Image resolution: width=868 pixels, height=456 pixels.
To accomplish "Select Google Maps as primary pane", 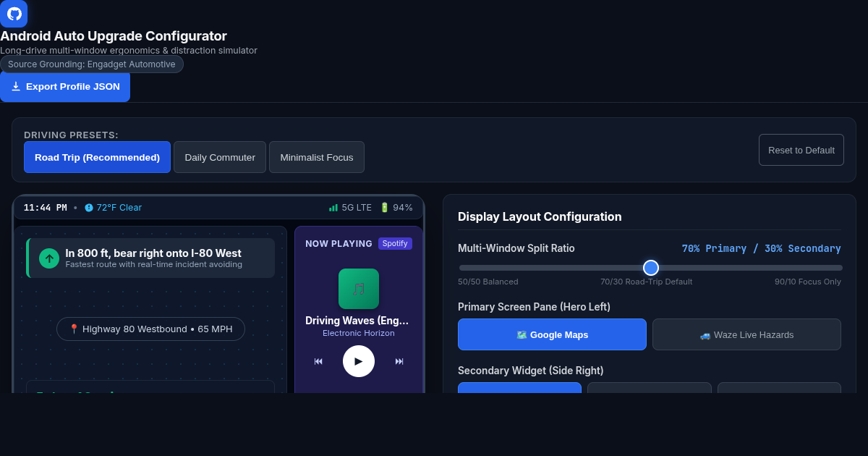I will click(x=552, y=334).
